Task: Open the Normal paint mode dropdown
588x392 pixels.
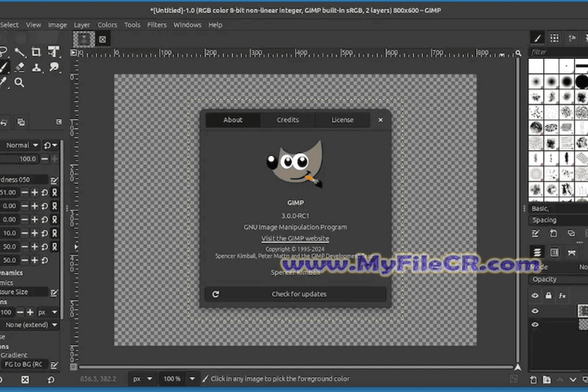Action: pyautogui.click(x=21, y=145)
